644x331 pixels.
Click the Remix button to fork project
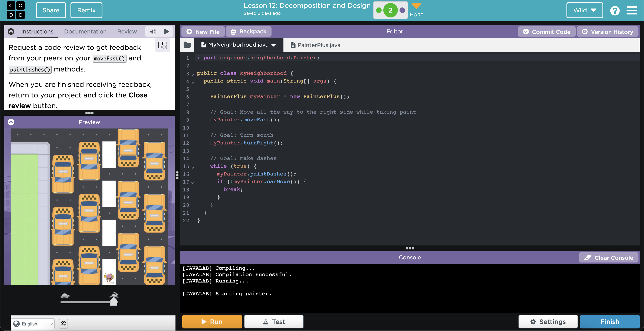click(x=86, y=10)
